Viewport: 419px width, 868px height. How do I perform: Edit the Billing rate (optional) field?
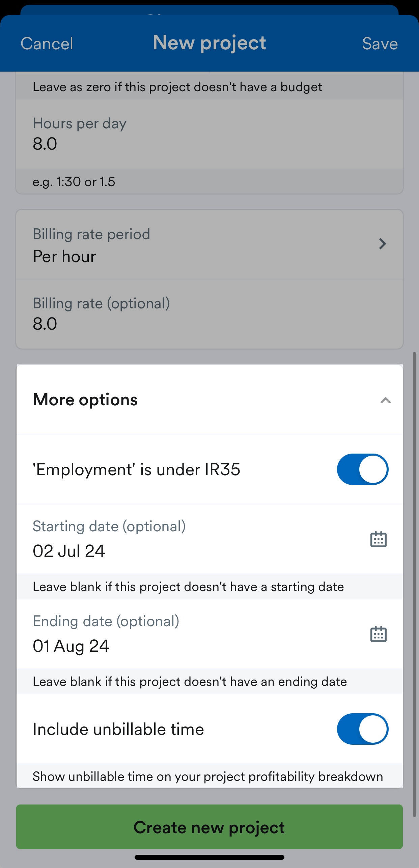tap(209, 314)
